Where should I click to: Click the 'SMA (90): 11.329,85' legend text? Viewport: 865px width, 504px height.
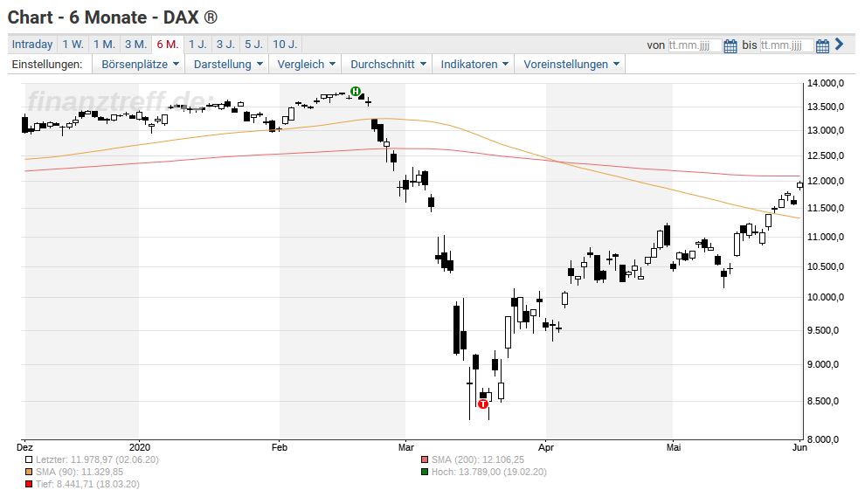click(80, 472)
